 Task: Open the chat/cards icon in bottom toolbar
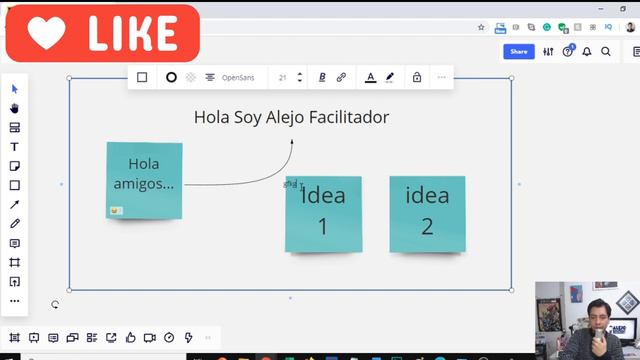click(73, 338)
